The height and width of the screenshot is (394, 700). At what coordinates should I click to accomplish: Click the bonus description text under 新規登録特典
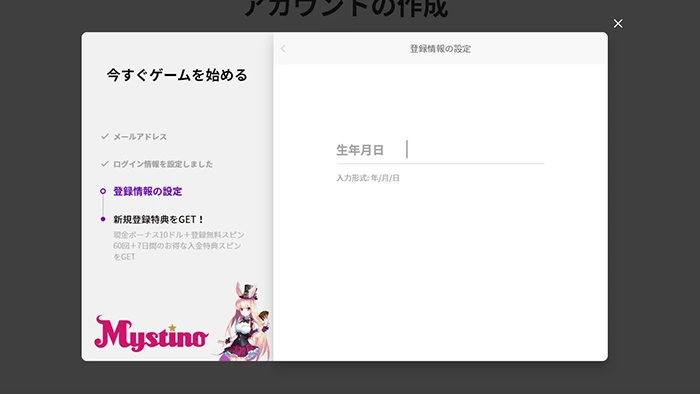pos(179,245)
